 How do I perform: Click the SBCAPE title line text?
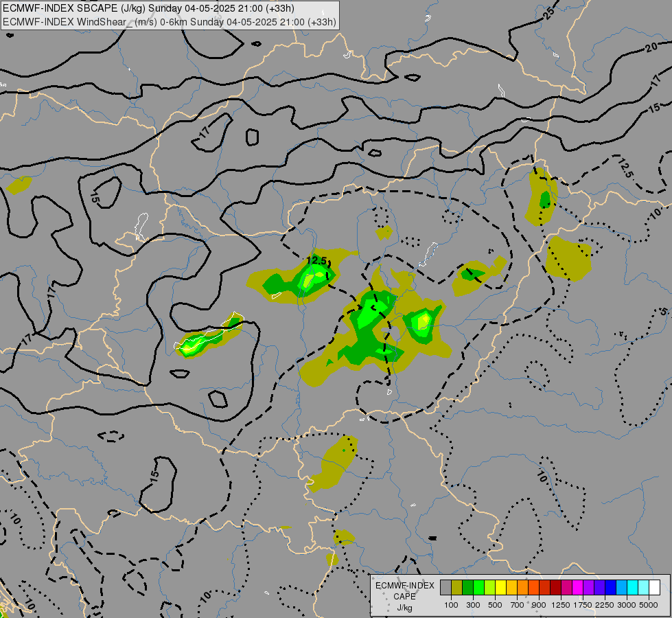coord(148,8)
